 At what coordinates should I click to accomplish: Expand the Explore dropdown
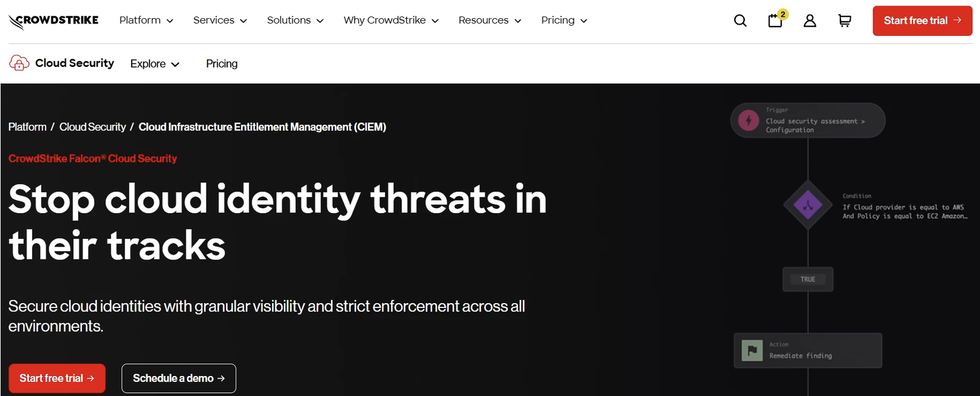click(x=155, y=64)
